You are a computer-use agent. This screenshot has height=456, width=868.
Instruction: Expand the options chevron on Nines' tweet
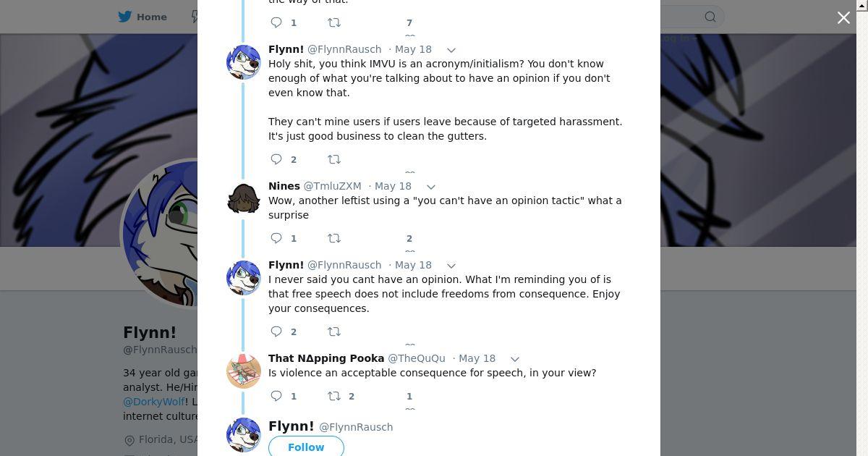click(430, 187)
